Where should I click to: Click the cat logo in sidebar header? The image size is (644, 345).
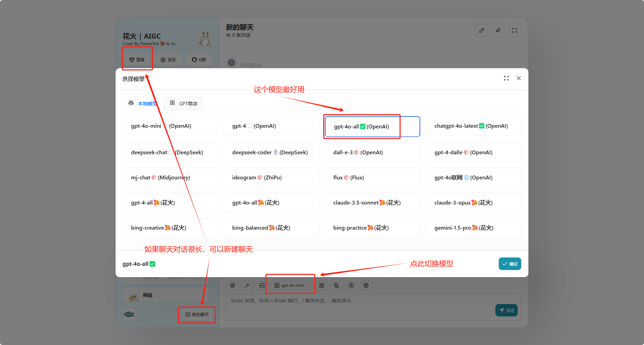(205, 39)
